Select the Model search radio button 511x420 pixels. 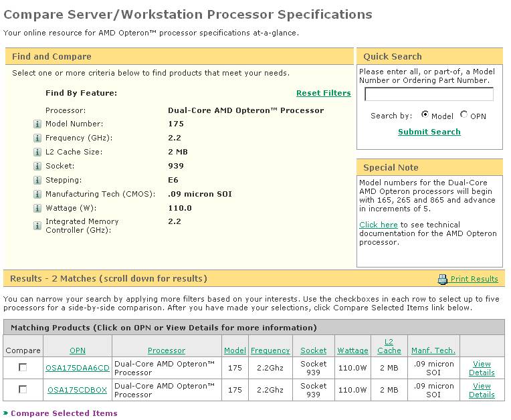coord(425,114)
